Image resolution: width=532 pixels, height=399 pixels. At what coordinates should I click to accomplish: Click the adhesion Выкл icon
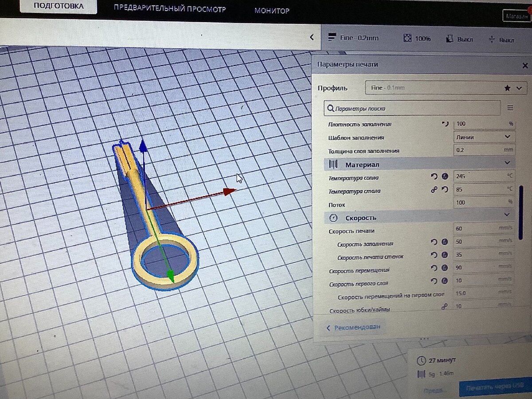[x=492, y=39]
